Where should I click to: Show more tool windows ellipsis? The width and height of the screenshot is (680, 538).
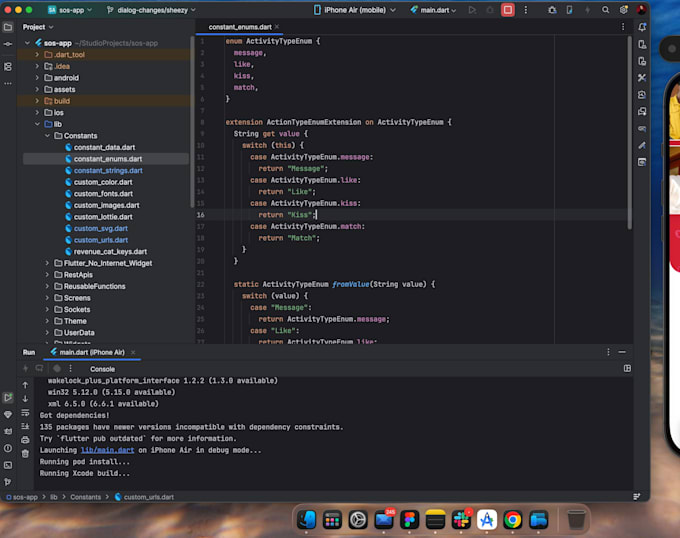[8, 83]
